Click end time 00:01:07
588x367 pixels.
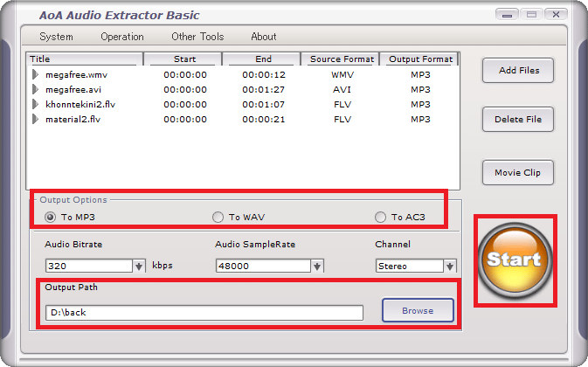click(264, 104)
